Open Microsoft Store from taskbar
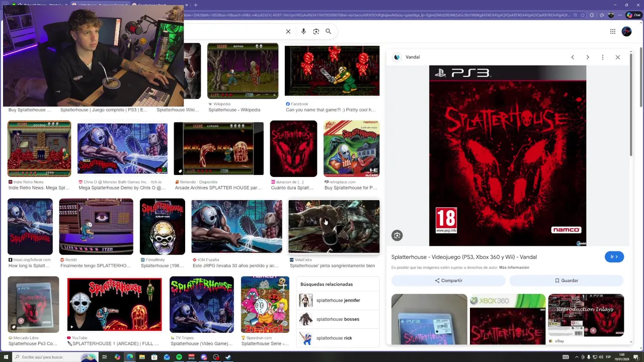The image size is (644, 362). click(x=154, y=357)
